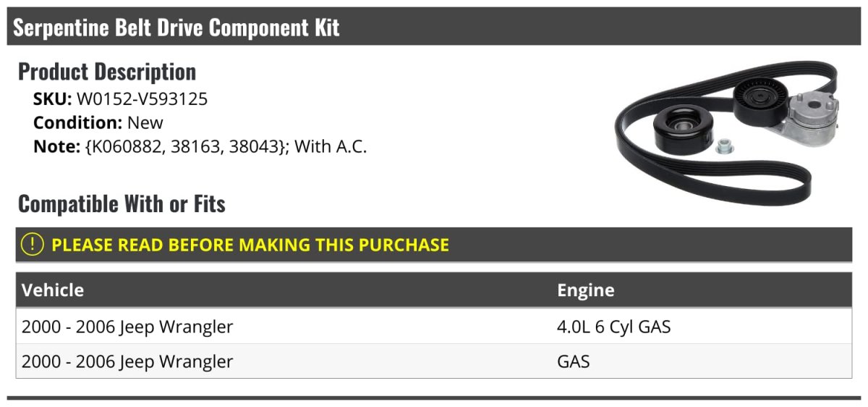The height and width of the screenshot is (407, 868).
Task: Click the 'Compatible With or Fits' heading
Action: click(x=122, y=204)
